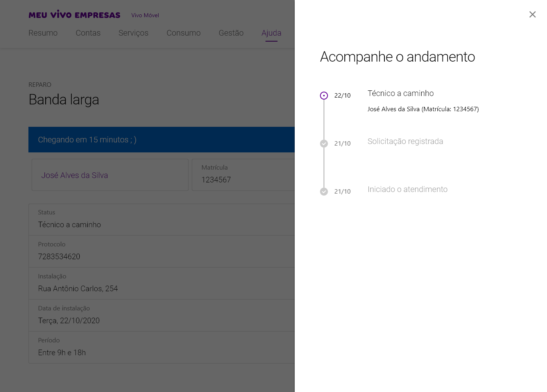Click the Vivo Móvel link

(145, 15)
